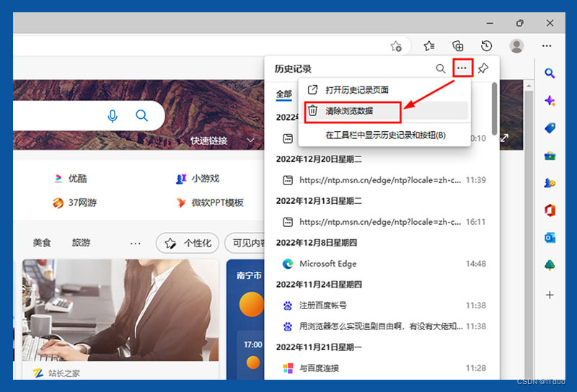Image resolution: width=577 pixels, height=392 pixels.
Task: Open the 37网游 quick link
Action: click(x=75, y=202)
